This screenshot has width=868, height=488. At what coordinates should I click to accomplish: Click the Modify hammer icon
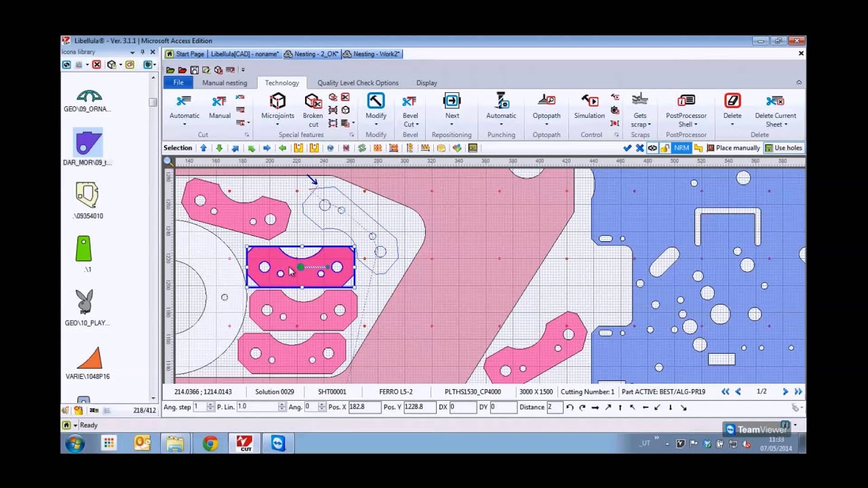pyautogui.click(x=376, y=101)
